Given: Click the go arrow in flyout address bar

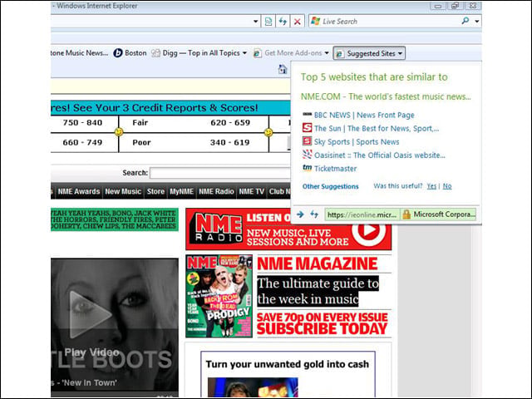Looking at the screenshot, I should coord(300,214).
